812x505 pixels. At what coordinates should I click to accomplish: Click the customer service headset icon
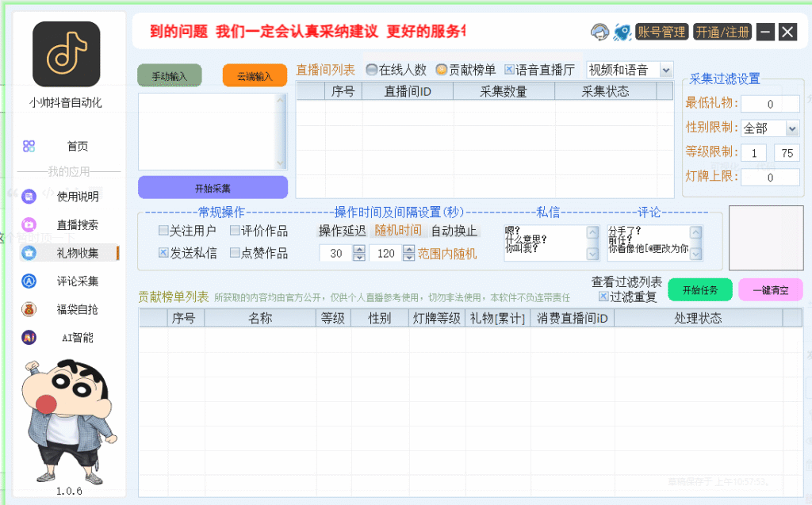[x=599, y=32]
